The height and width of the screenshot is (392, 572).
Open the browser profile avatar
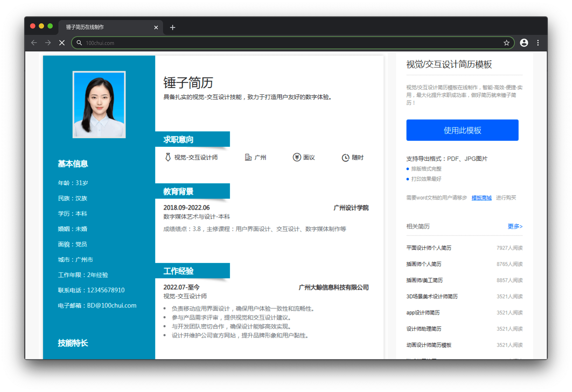[524, 43]
